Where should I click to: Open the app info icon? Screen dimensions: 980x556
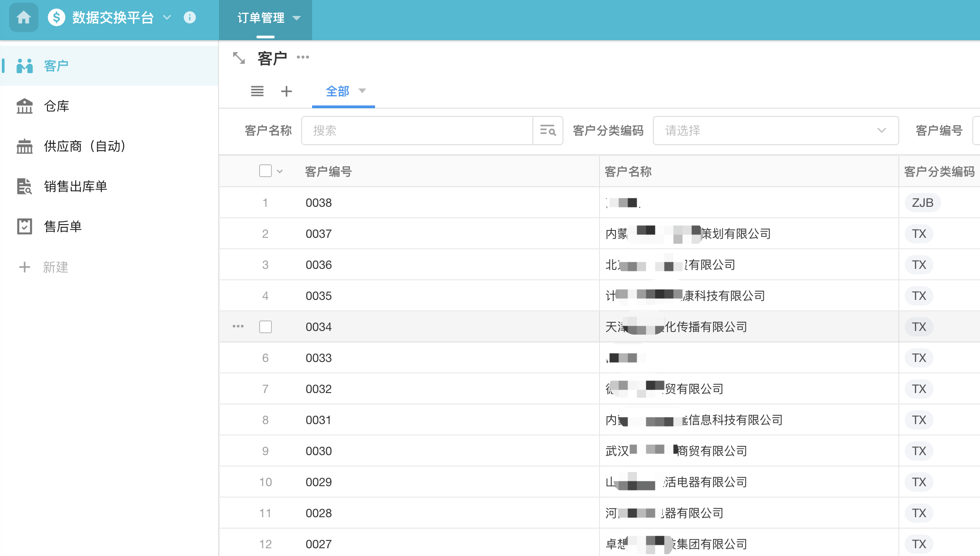pos(190,18)
